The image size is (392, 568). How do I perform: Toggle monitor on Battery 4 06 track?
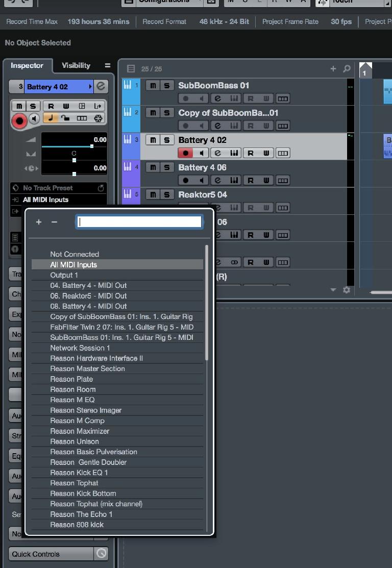(202, 180)
